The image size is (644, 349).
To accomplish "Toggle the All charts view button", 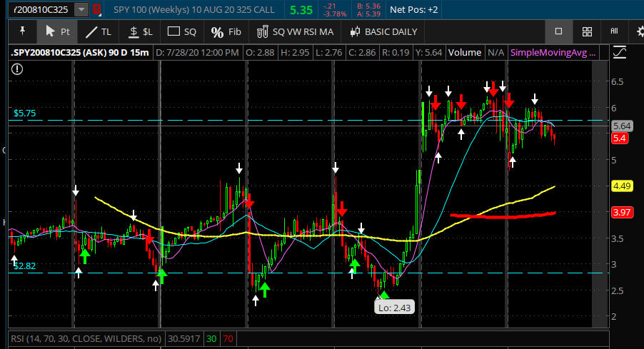I will [614, 31].
